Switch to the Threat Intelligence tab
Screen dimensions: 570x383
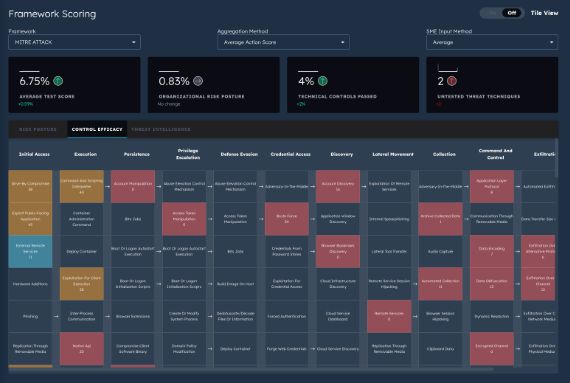(x=161, y=129)
